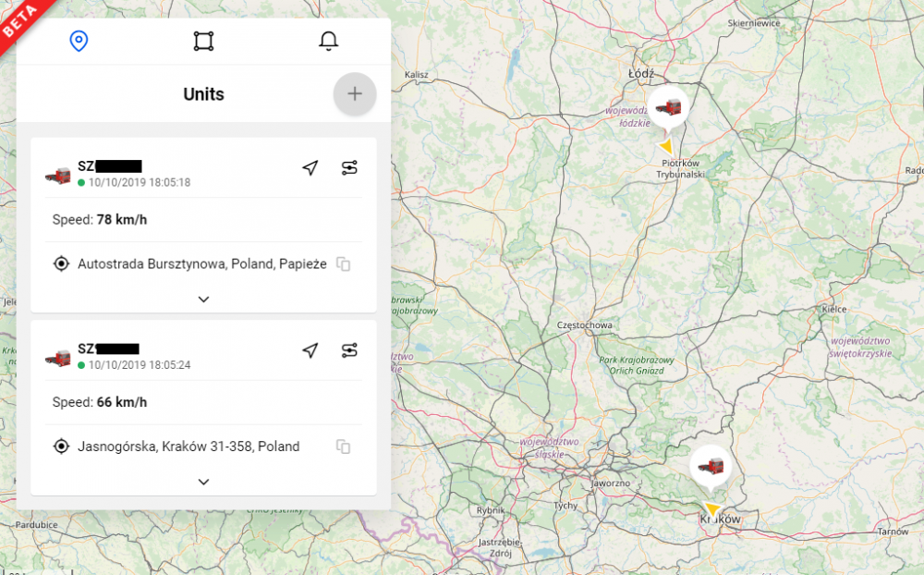The height and width of the screenshot is (575, 924).
Task: Click the województwo śląskie label
Action: pos(550,447)
